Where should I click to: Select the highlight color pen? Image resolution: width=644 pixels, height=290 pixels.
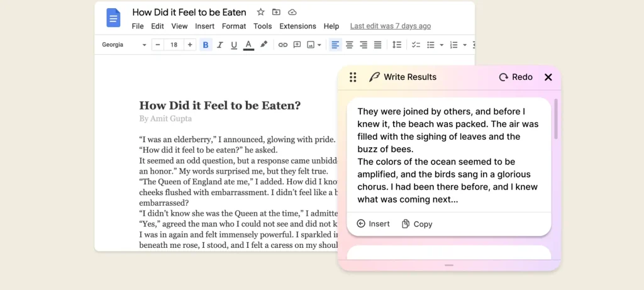[x=264, y=45]
